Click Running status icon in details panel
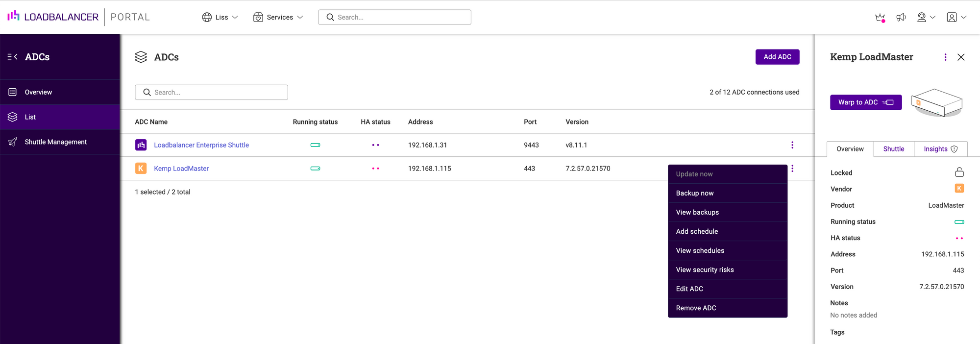The image size is (980, 344). pyautogui.click(x=959, y=222)
